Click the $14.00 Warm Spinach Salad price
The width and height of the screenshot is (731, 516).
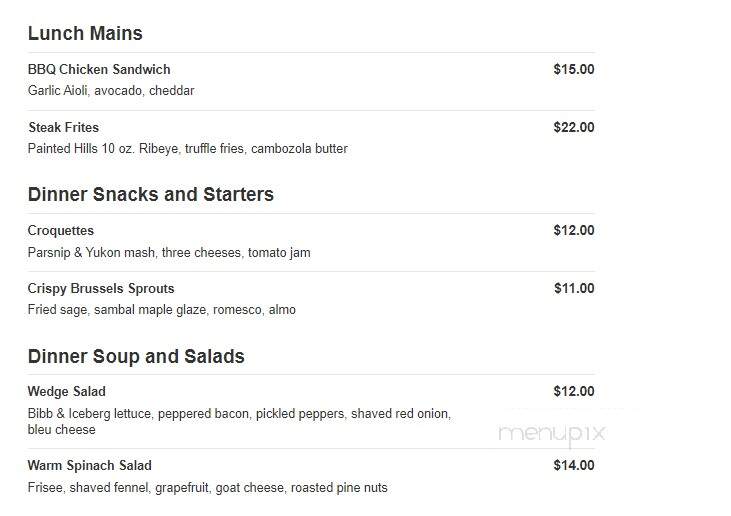(x=573, y=465)
